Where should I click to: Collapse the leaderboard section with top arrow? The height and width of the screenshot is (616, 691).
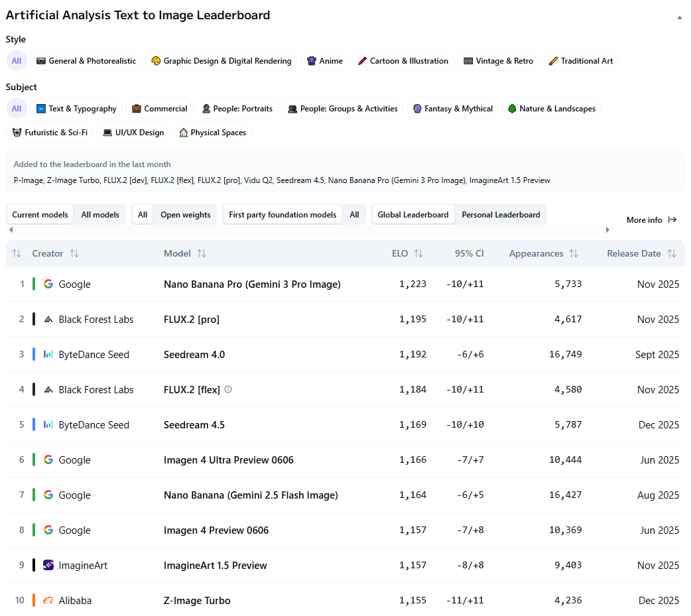(679, 17)
